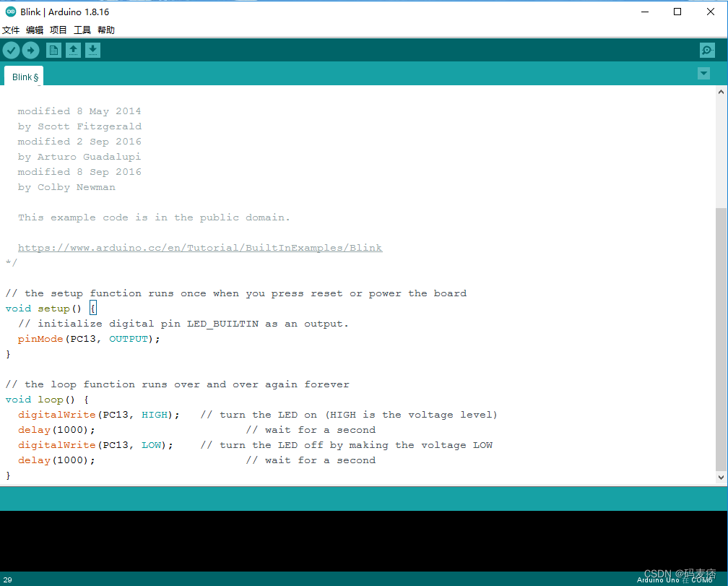Click the scrollbar's down arrow icon
Screen dimensions: 728x586
coord(721,476)
